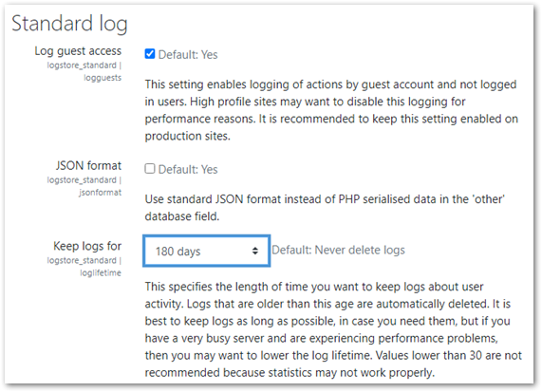Viewport: 542px width, 392px height.
Task: Click the Log guest access label
Action: tap(78, 51)
